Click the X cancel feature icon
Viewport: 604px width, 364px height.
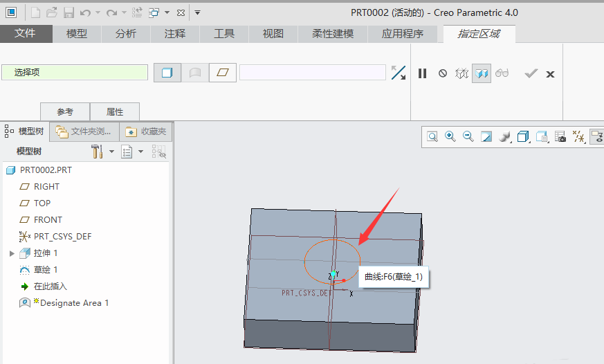click(550, 73)
